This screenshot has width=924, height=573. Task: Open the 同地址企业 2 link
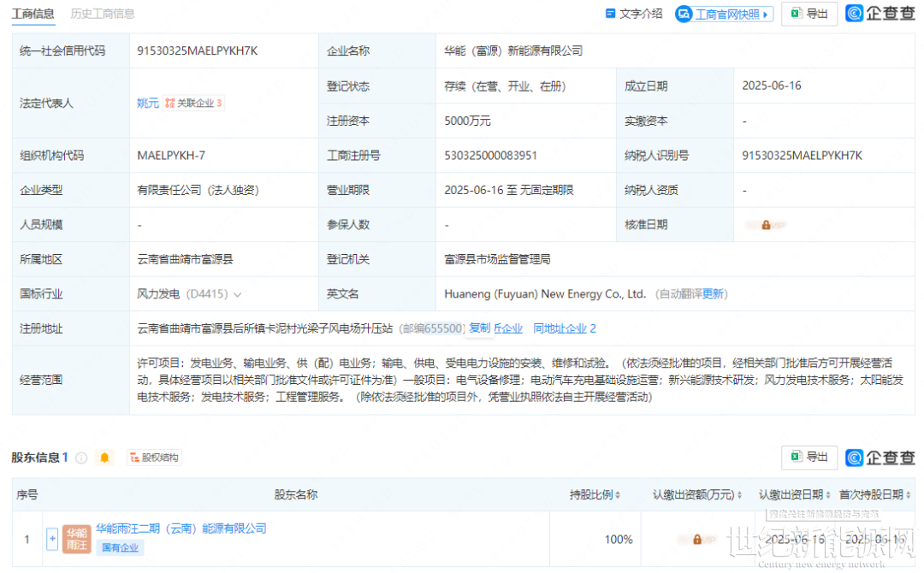(x=564, y=328)
